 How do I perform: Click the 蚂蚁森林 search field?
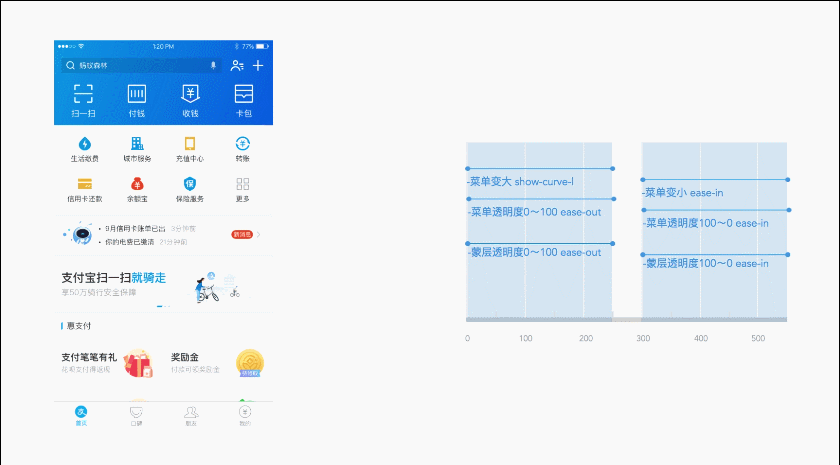point(135,65)
